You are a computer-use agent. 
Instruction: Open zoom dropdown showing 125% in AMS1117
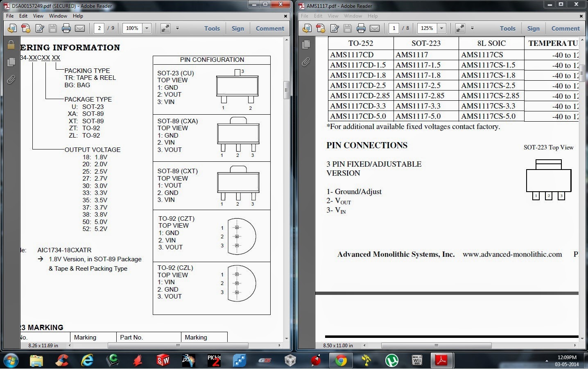[x=441, y=28]
